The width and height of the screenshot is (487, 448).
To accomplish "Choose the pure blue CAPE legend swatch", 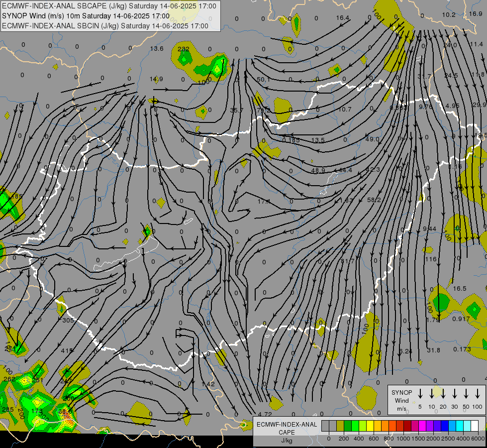I will click(x=444, y=426).
